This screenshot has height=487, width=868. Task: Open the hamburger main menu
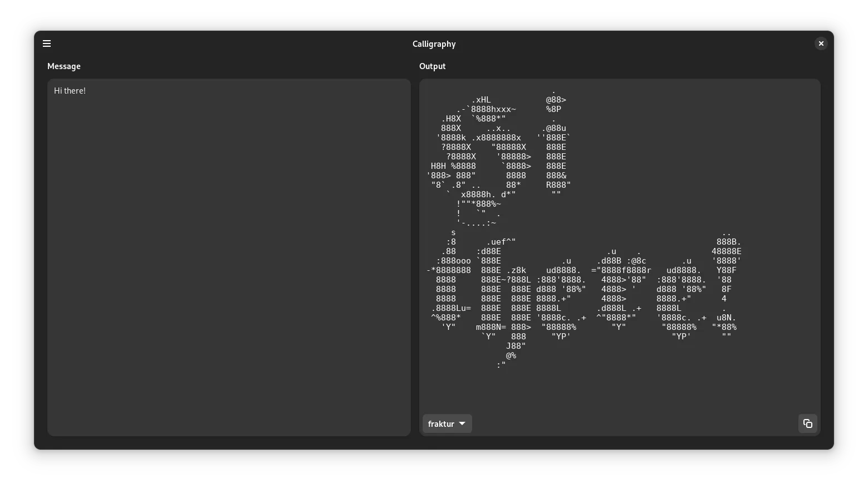(47, 43)
